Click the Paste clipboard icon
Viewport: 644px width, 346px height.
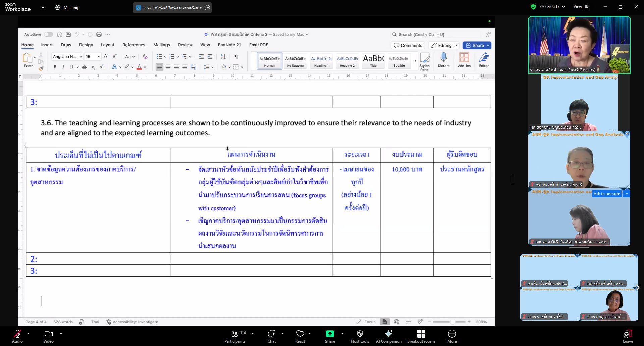(28, 58)
